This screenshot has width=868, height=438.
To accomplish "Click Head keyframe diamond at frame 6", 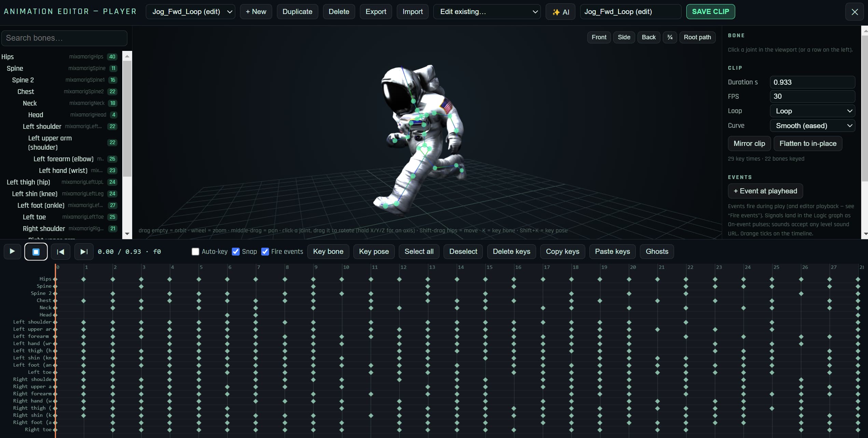I will click(227, 315).
